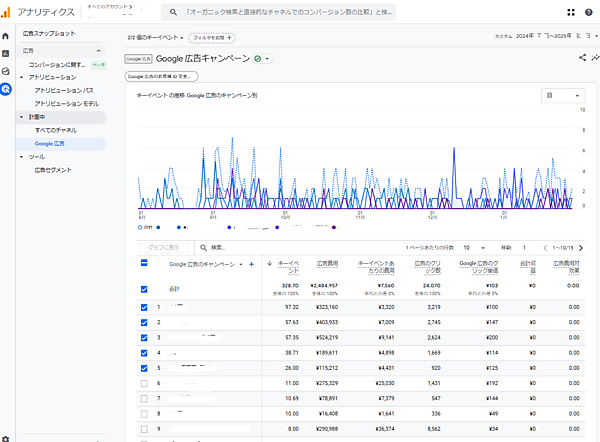Open the Google apps grid icon
Screen dimensions: 600x442
click(x=570, y=12)
